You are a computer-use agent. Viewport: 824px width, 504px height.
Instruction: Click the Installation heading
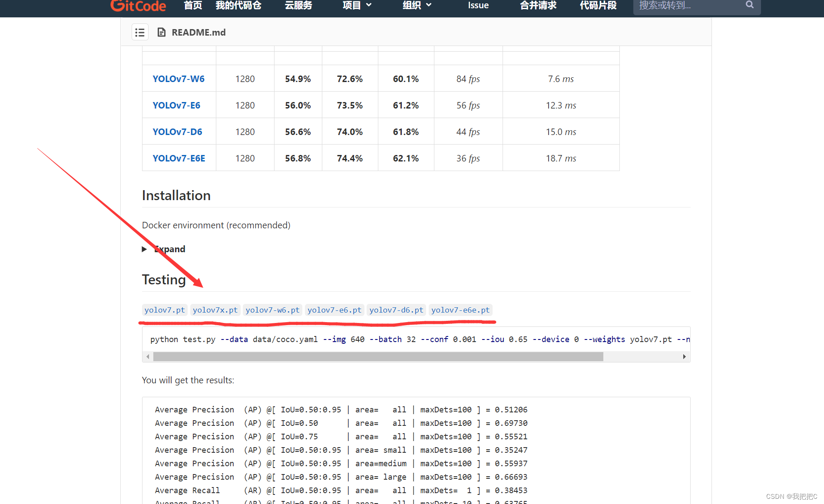click(x=176, y=196)
